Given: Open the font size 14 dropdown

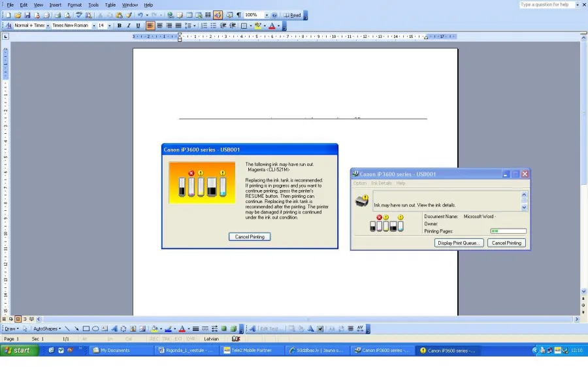Looking at the screenshot, I should pyautogui.click(x=110, y=26).
